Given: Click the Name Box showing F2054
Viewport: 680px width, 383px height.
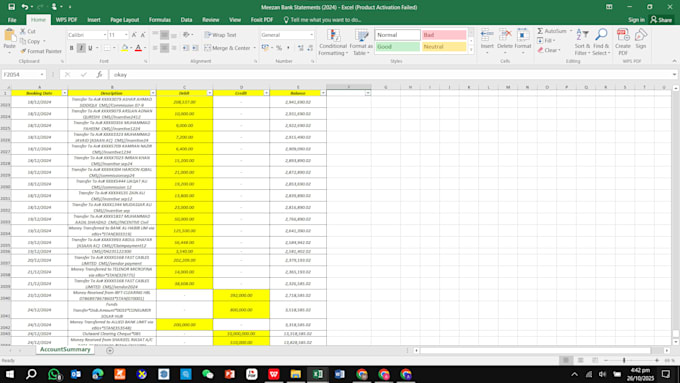Looking at the screenshot, I should [x=23, y=75].
